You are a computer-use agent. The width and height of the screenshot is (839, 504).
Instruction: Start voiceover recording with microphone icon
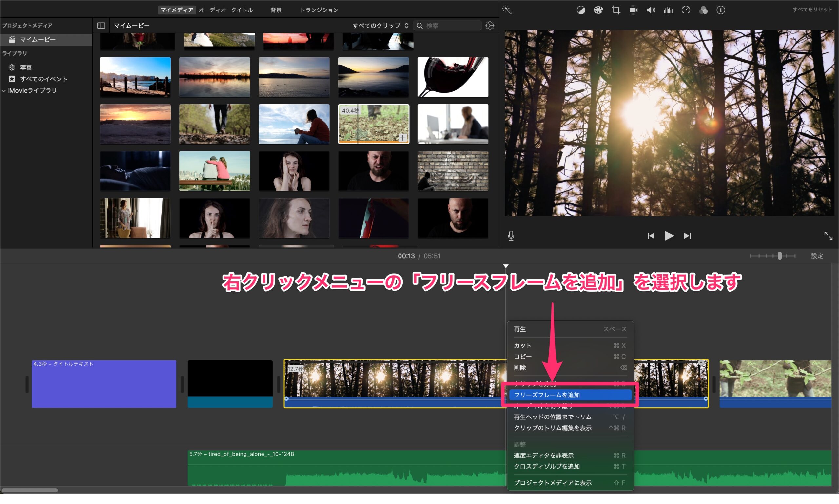(511, 236)
